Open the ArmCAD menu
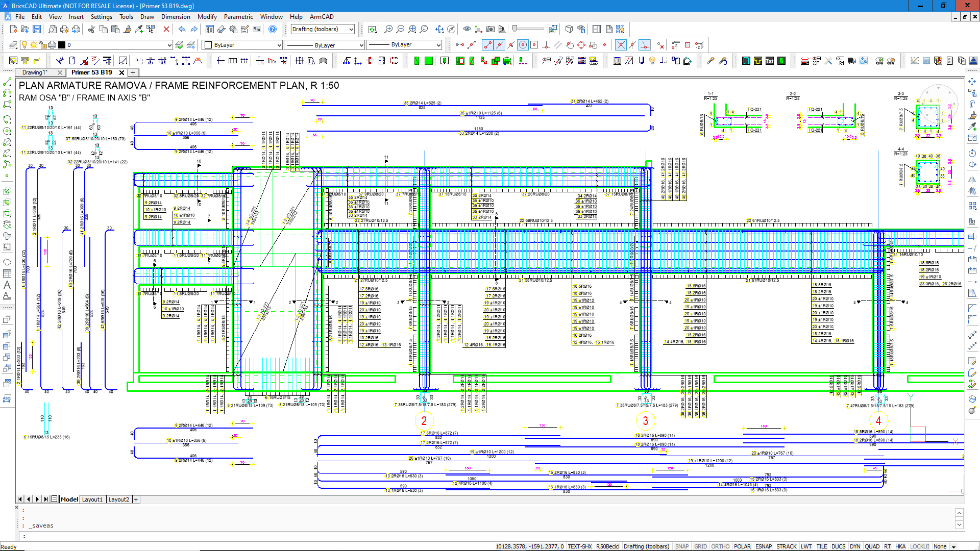The height and width of the screenshot is (551, 980). (x=322, y=17)
